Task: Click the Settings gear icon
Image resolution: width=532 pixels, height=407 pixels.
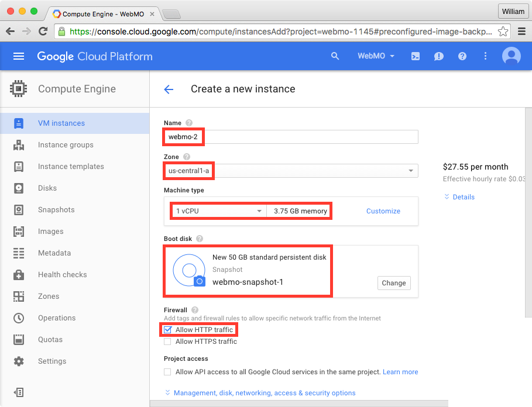Action: tap(19, 361)
